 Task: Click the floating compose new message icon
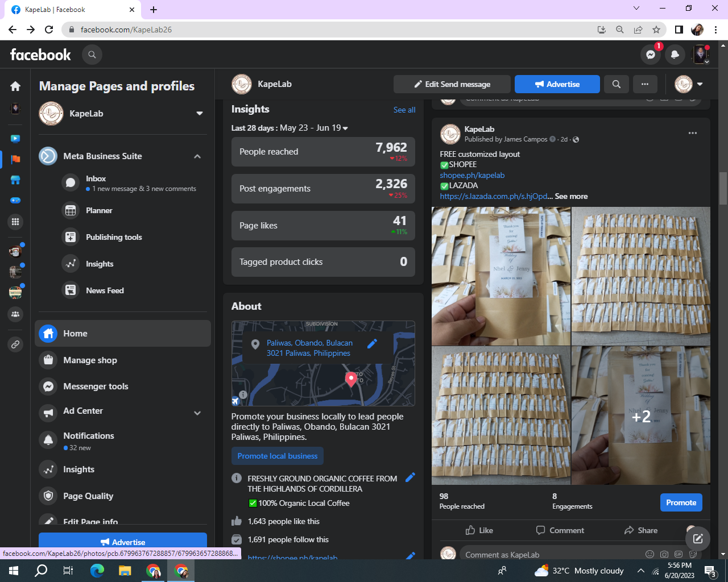coord(698,538)
